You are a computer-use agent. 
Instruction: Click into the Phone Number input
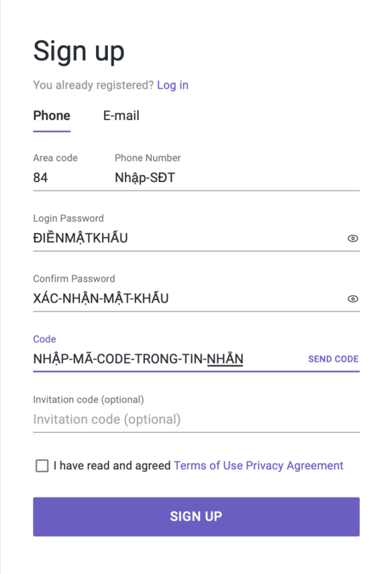coord(237,178)
